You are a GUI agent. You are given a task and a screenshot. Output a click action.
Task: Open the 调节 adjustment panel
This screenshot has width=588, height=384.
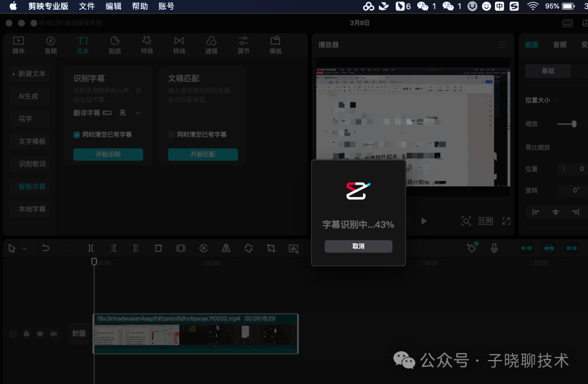coord(243,45)
